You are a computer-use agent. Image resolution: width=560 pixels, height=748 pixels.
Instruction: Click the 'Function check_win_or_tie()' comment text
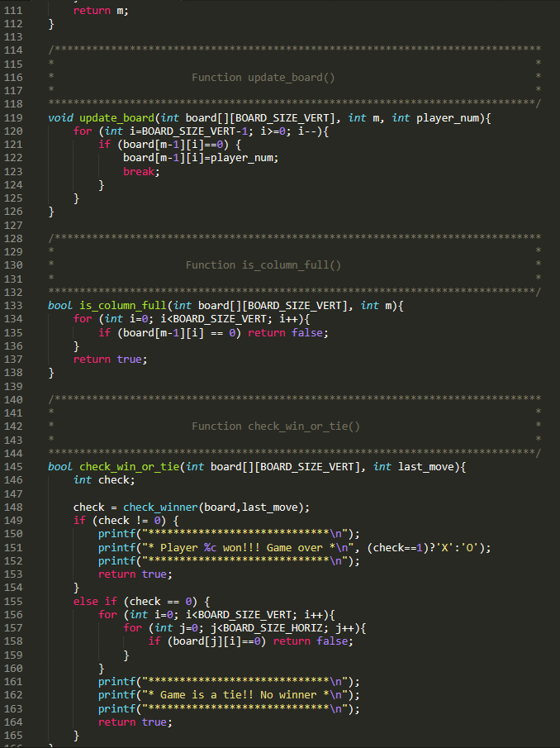tap(276, 426)
